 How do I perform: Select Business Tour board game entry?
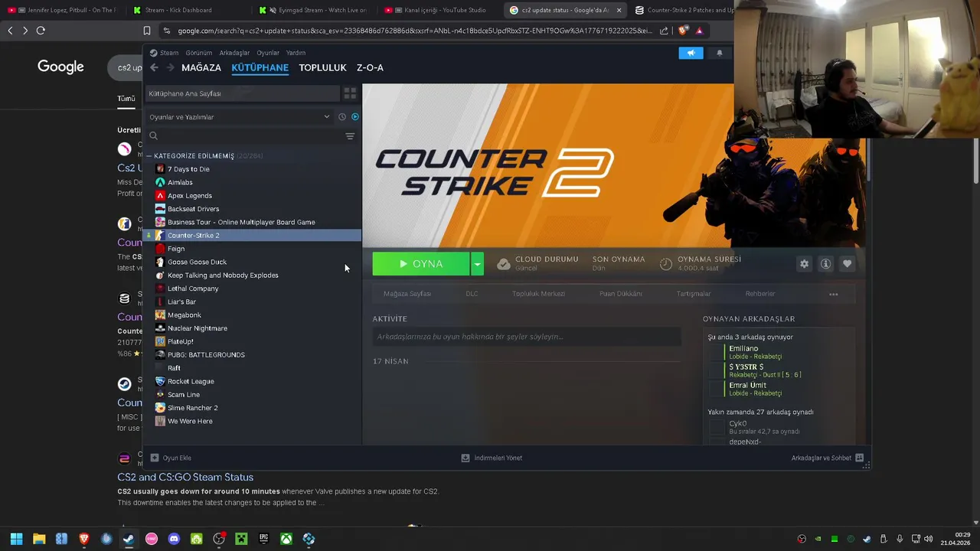click(x=241, y=222)
